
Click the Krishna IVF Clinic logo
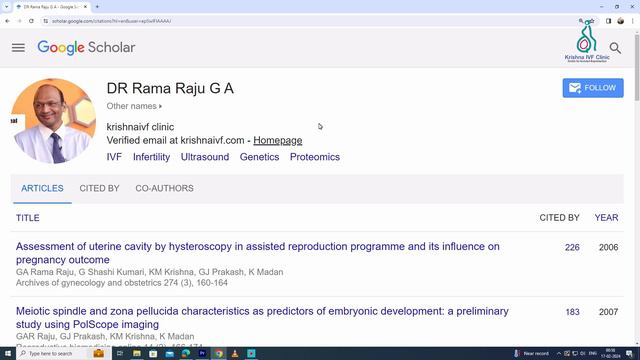587,42
